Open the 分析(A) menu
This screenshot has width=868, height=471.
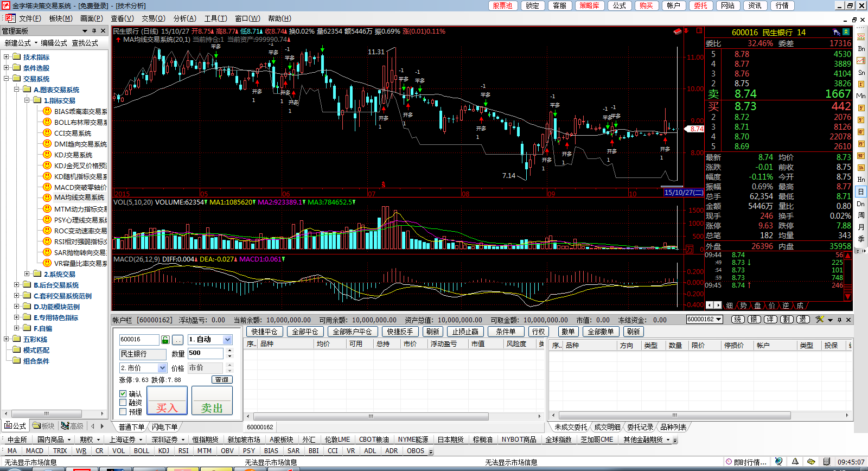[x=184, y=18]
